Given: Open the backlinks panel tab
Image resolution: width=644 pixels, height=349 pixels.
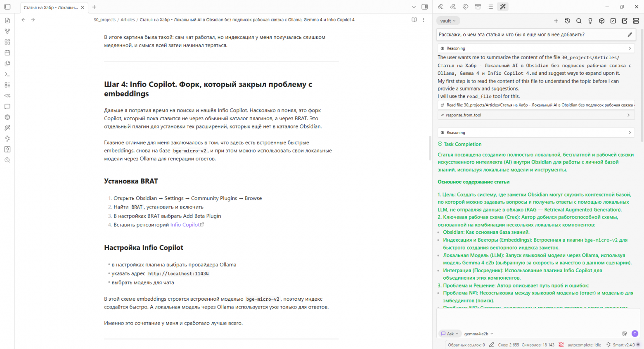Looking at the screenshot, I should pyautogui.click(x=440, y=7).
